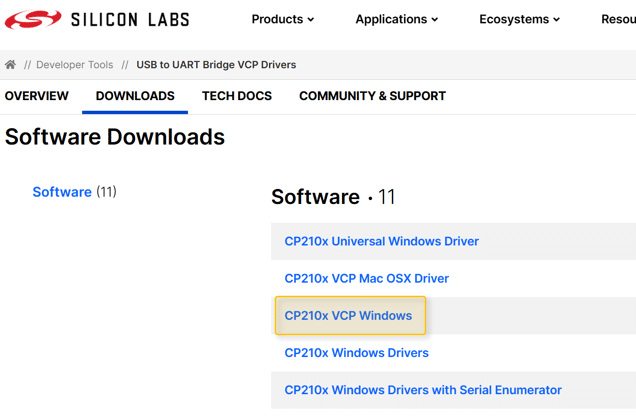Go to the home icon in breadcrumb
The image size is (636, 416).
click(x=11, y=64)
